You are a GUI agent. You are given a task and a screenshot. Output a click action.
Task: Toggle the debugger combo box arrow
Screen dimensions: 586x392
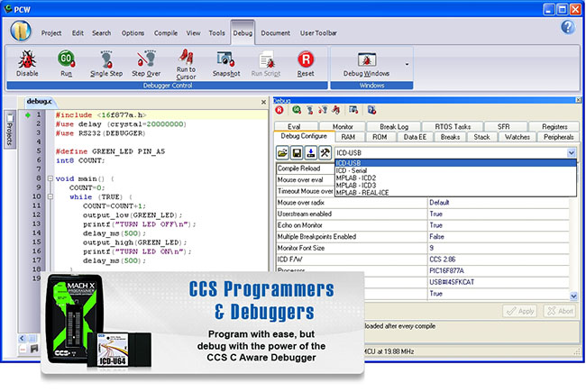pos(571,153)
